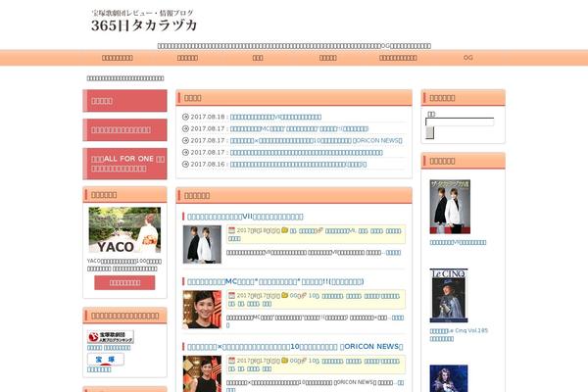Open news headline link mentioning ORICON NEWS

coord(316,140)
